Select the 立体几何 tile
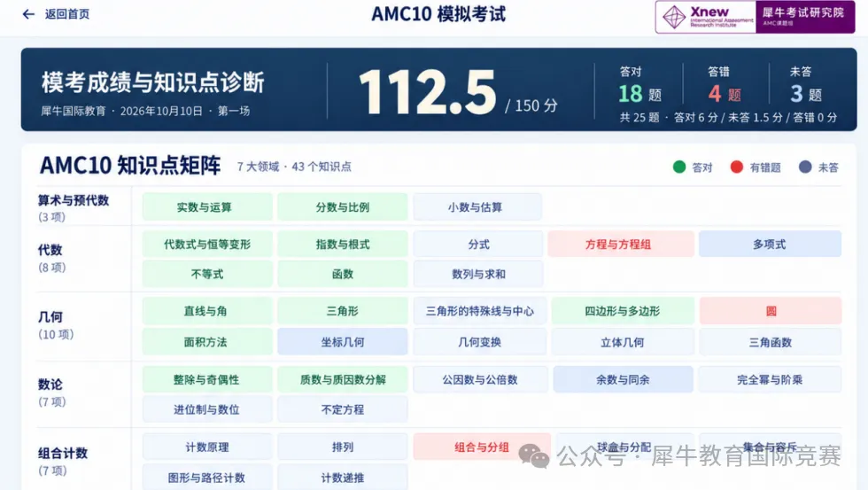 tap(623, 342)
